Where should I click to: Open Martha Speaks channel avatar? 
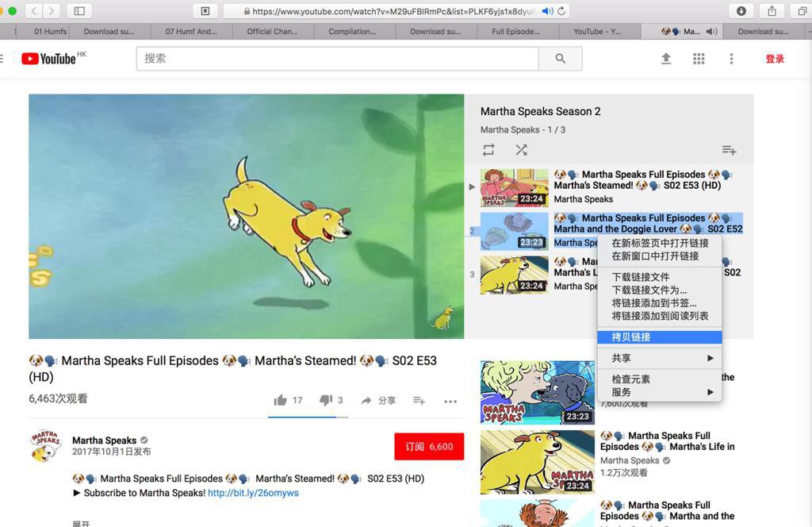[x=45, y=445]
